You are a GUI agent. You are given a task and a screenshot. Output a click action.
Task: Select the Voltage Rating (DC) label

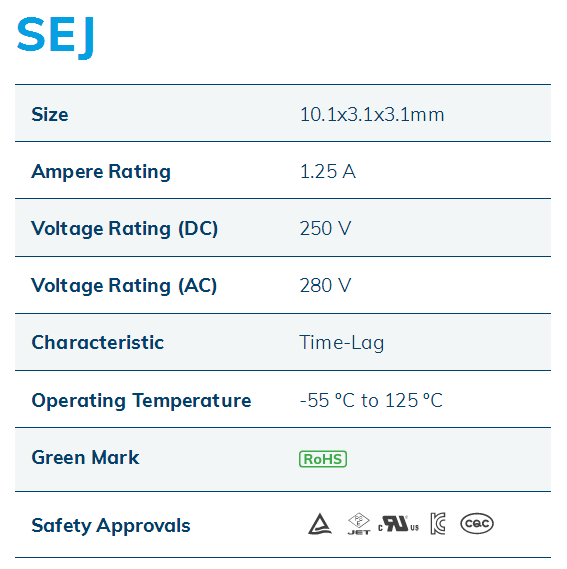(125, 229)
